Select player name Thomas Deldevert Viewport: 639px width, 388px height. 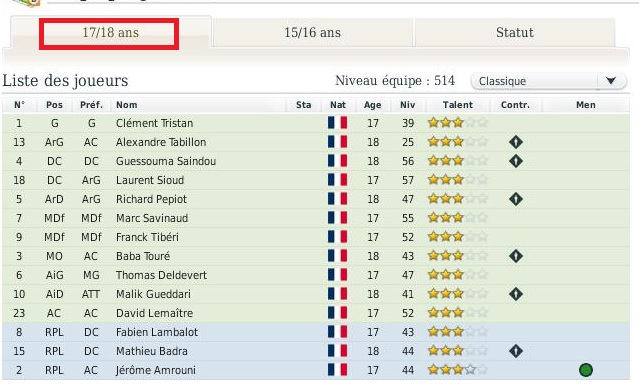[x=161, y=275]
